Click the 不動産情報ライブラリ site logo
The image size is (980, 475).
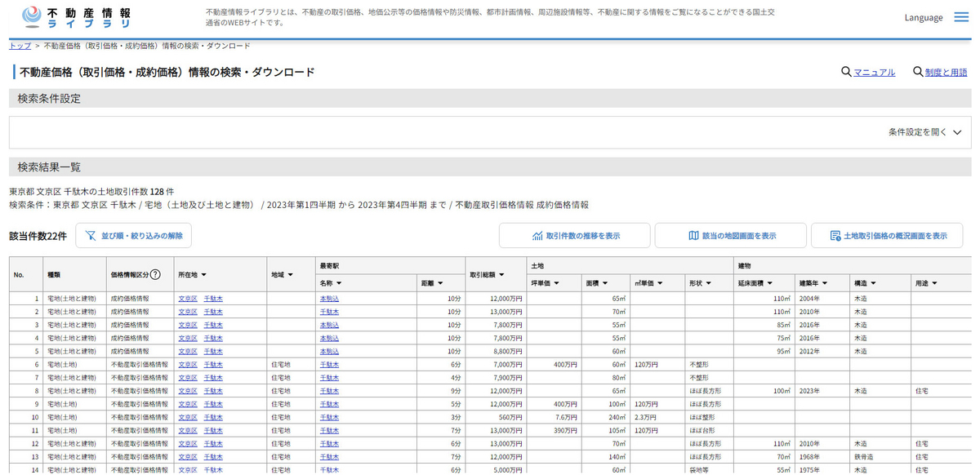click(75, 18)
